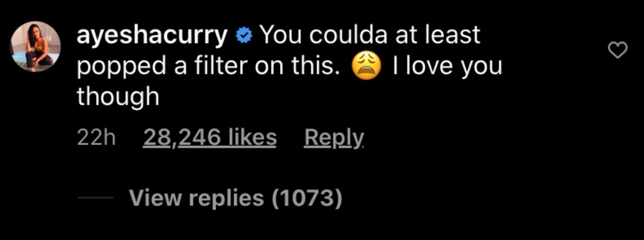Click the word "though" in the comment
This screenshot has height=240, width=644.
pos(118,97)
